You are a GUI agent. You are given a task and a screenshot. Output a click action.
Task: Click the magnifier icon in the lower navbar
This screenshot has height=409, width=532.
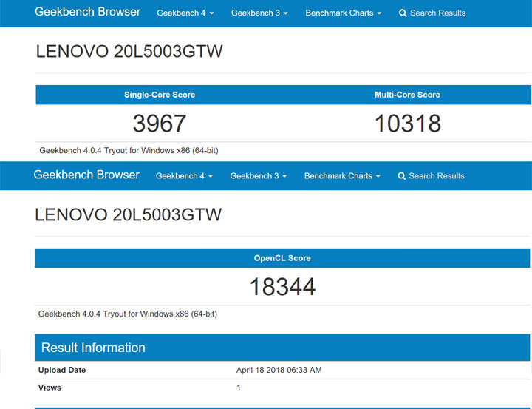(402, 176)
